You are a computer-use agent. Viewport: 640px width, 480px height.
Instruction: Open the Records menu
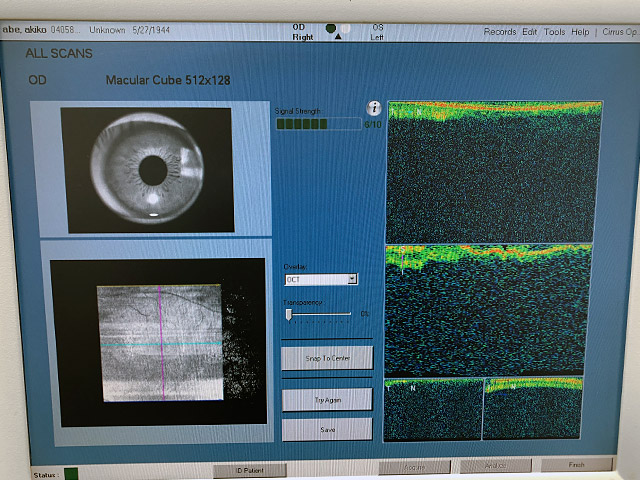pos(500,32)
